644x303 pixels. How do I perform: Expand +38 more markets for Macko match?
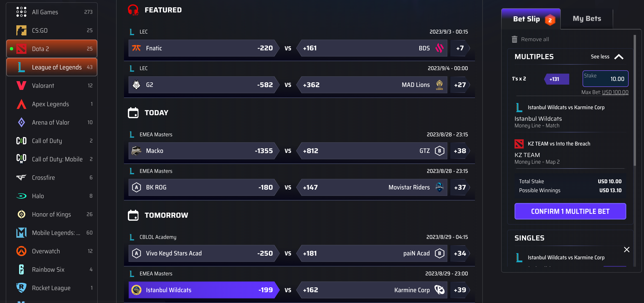tap(460, 151)
